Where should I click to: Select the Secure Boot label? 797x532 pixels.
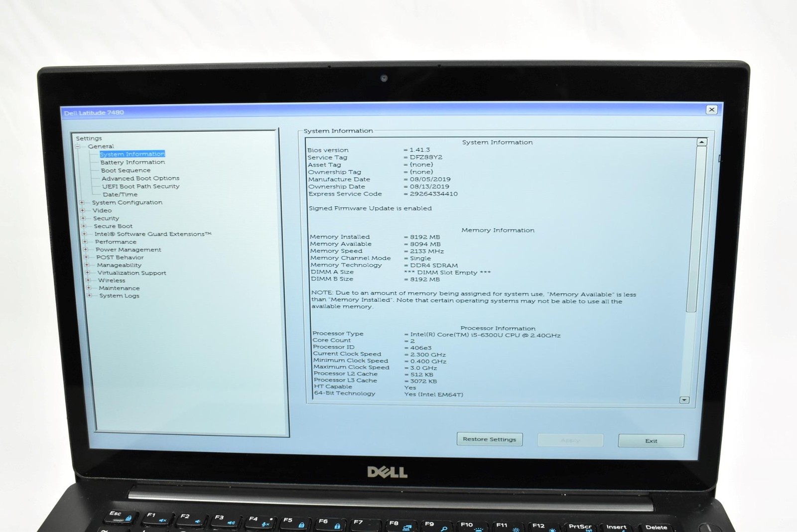pos(113,226)
